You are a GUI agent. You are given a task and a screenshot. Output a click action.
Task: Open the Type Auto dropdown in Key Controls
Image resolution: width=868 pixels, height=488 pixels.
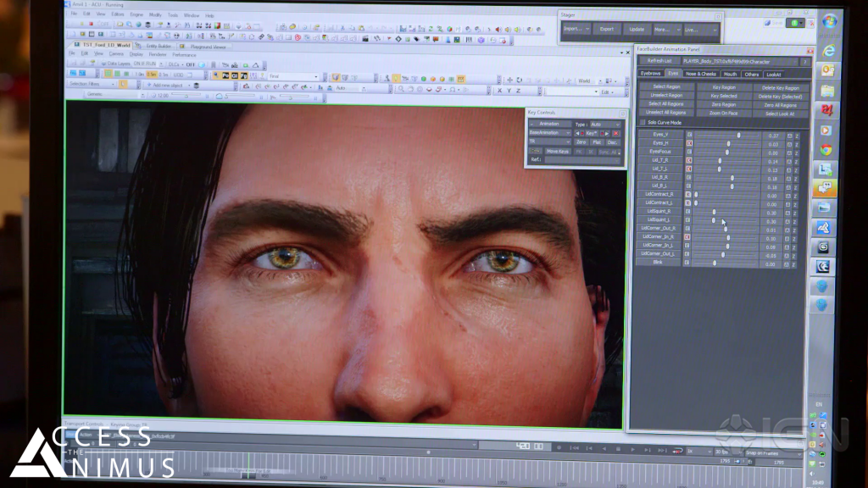[605, 124]
